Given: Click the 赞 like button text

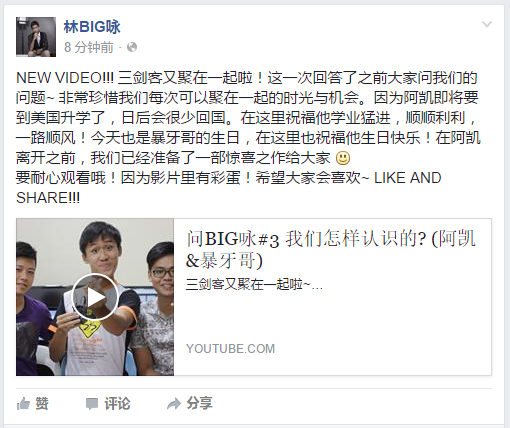Looking at the screenshot, I should (42, 404).
